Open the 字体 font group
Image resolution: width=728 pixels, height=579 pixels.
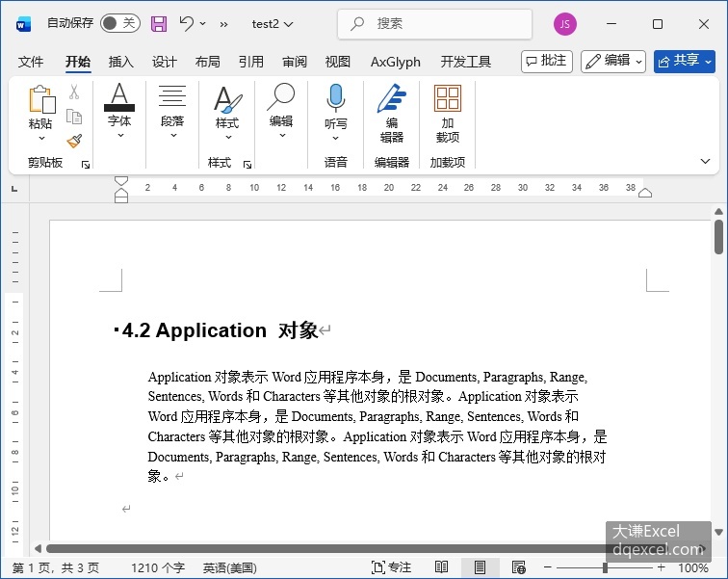(x=119, y=111)
